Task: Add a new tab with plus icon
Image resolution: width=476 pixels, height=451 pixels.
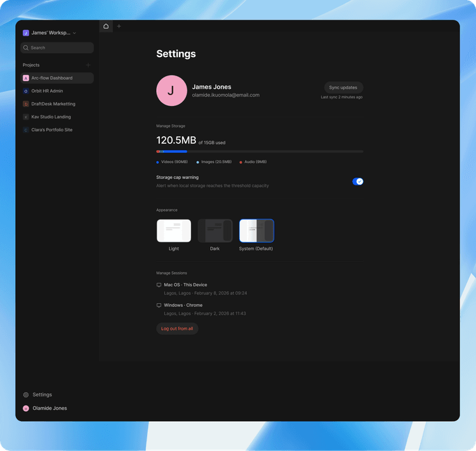Action: click(x=119, y=26)
